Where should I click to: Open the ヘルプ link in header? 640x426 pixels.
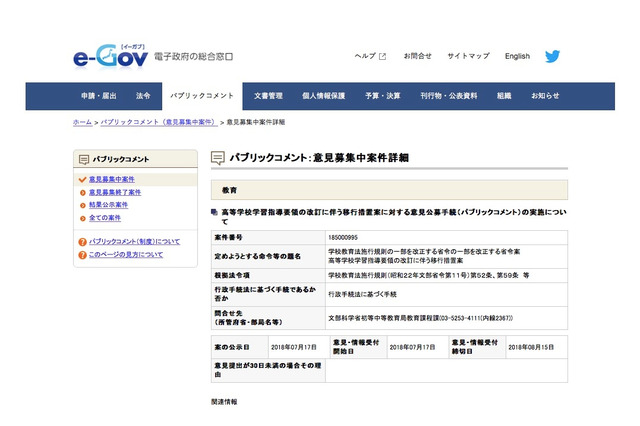pyautogui.click(x=365, y=56)
